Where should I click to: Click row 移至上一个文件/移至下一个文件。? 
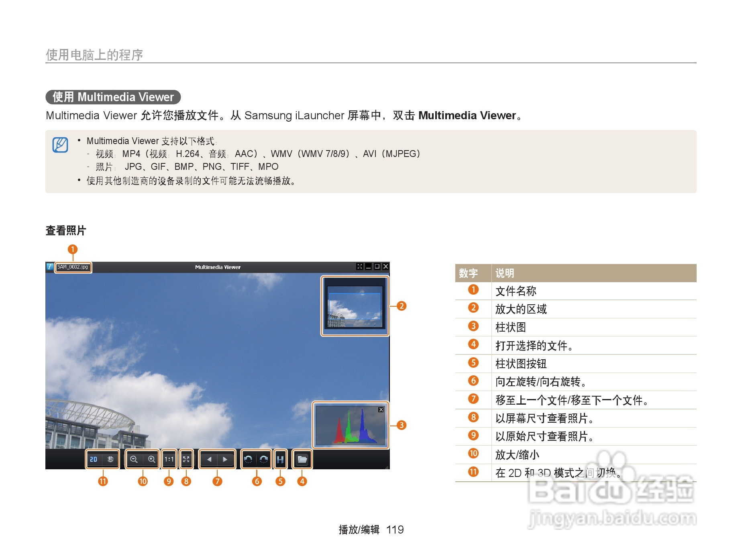click(x=576, y=400)
